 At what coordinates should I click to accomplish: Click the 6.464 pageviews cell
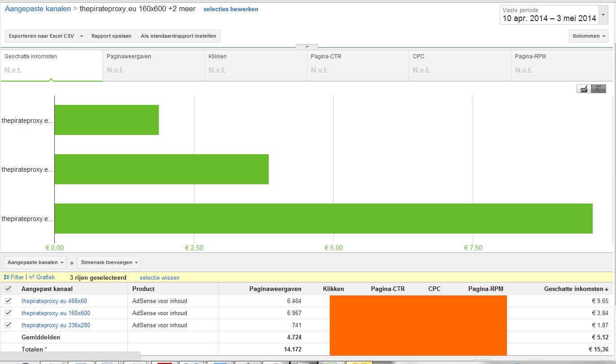pyautogui.click(x=294, y=301)
